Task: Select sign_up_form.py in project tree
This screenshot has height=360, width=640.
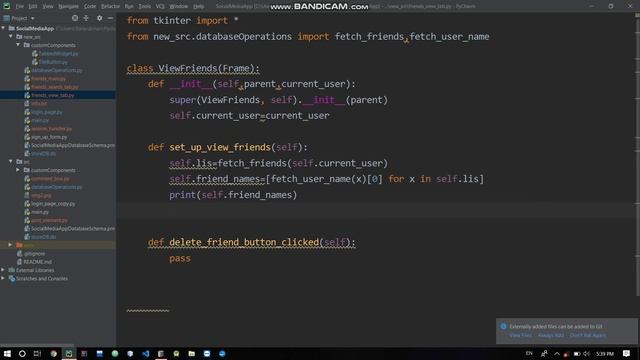Action: tap(49, 137)
